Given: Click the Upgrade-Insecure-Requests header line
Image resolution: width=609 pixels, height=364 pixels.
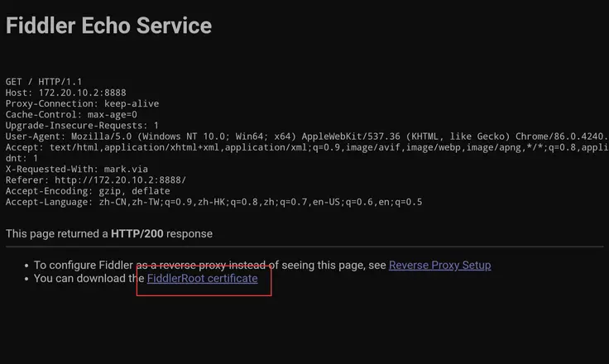Looking at the screenshot, I should coord(82,125).
